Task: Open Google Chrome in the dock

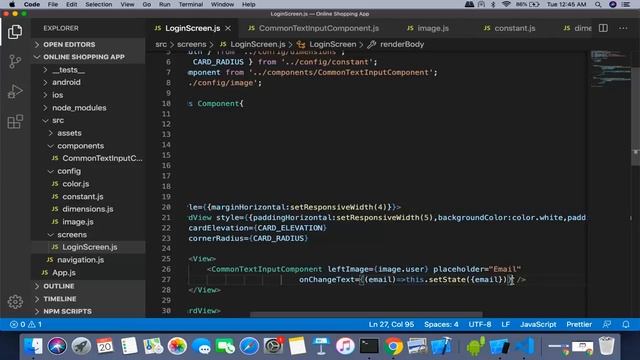Action: (393, 346)
